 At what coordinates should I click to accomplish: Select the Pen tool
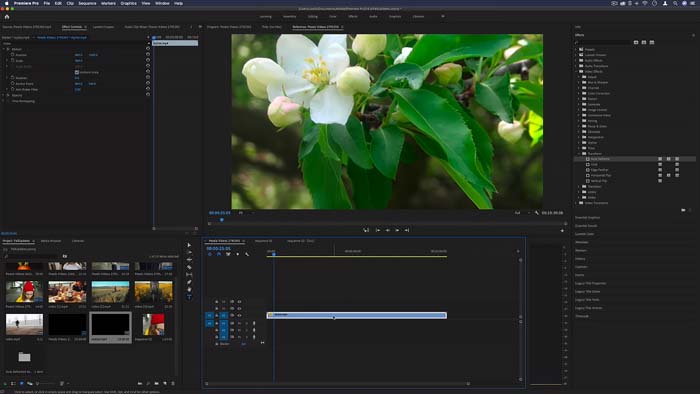coord(189,282)
